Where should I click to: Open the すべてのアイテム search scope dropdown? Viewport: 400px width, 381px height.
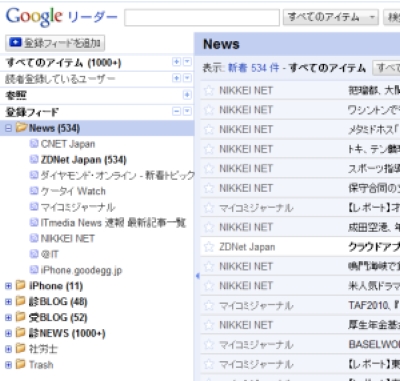331,17
